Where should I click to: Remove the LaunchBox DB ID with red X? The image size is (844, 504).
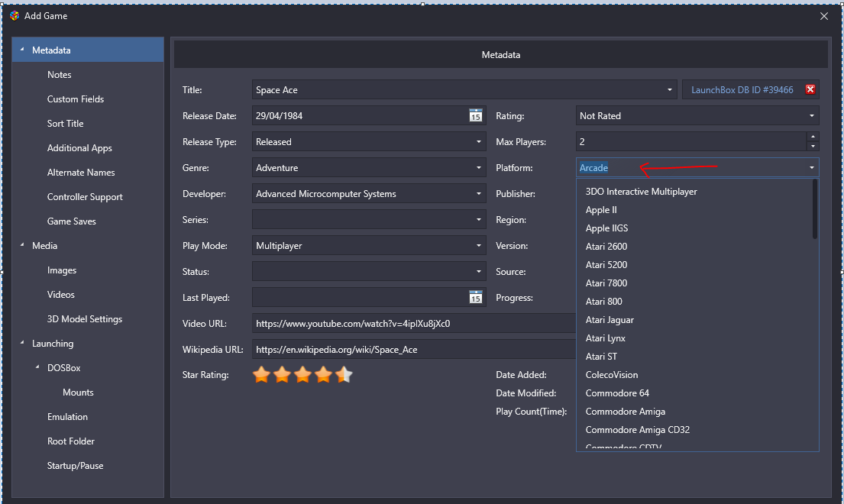pyautogui.click(x=810, y=90)
